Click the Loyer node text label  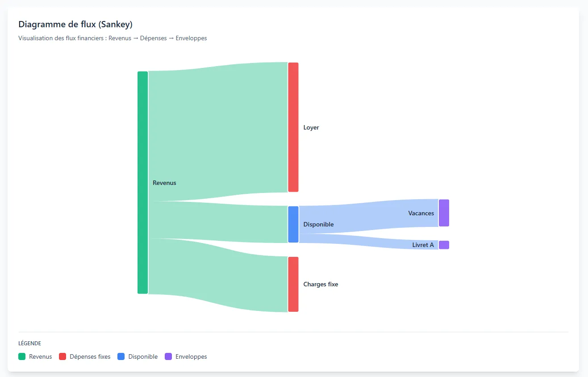point(311,127)
